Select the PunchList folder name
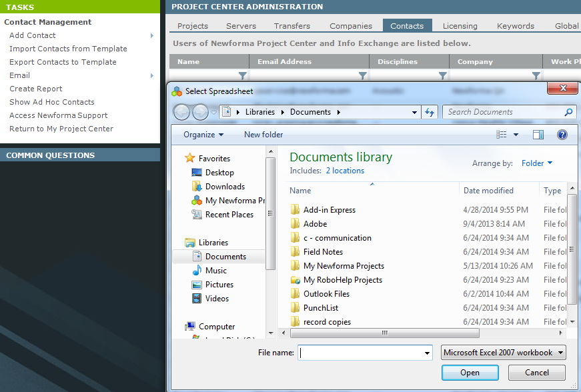This screenshot has width=581, height=392. point(321,308)
